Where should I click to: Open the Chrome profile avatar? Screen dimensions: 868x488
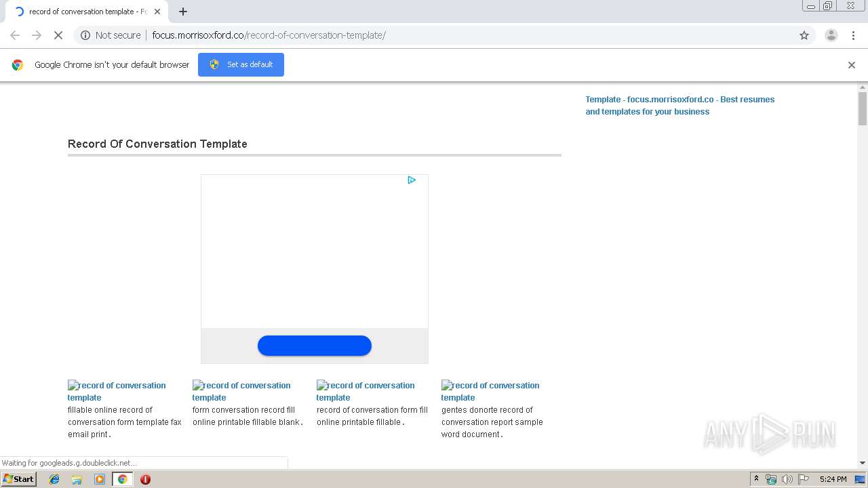831,35
